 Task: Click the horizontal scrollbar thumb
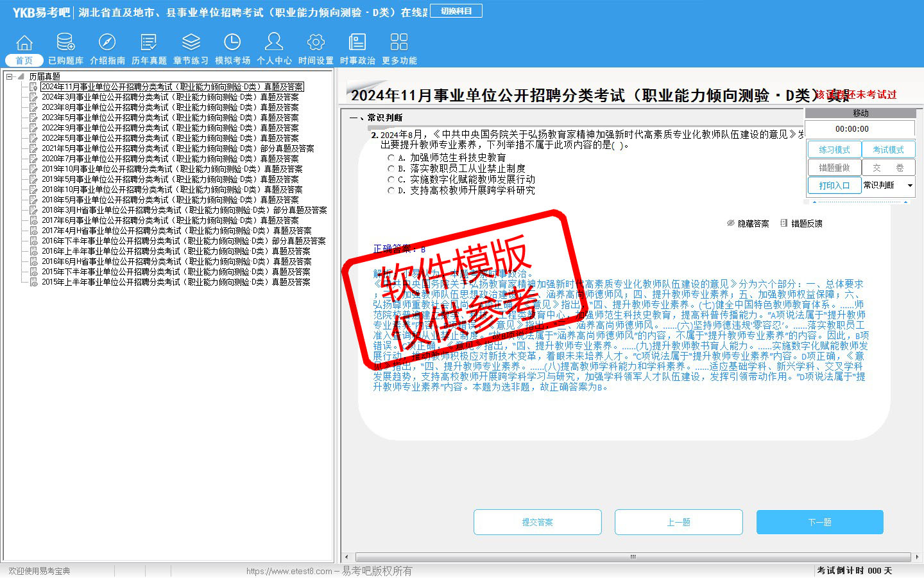(633, 557)
